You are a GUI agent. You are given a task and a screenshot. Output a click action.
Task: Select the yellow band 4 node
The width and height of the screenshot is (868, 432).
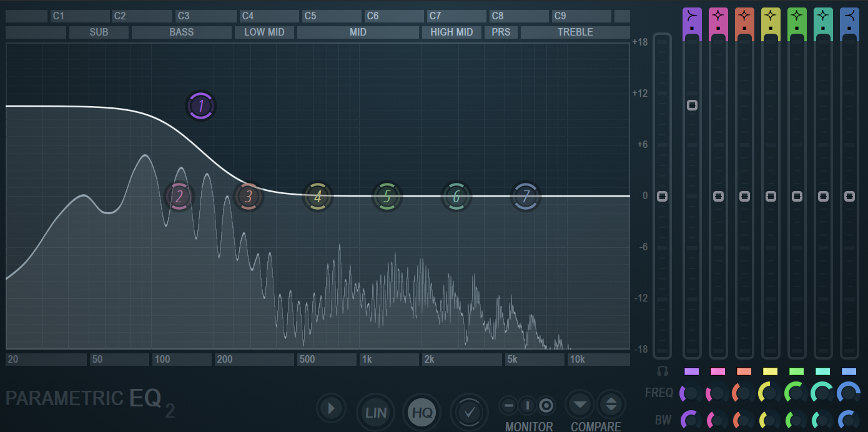tap(318, 197)
